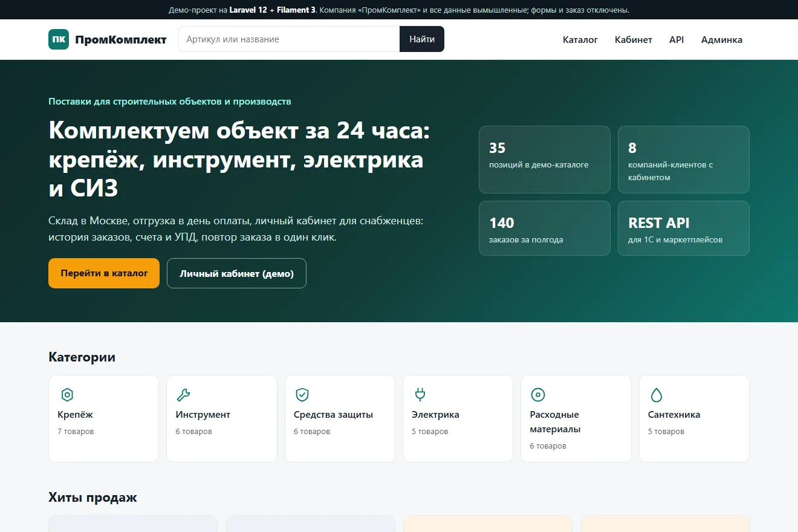The height and width of the screenshot is (532, 798).
Task: Click the green ПК logo icon
Action: (59, 39)
